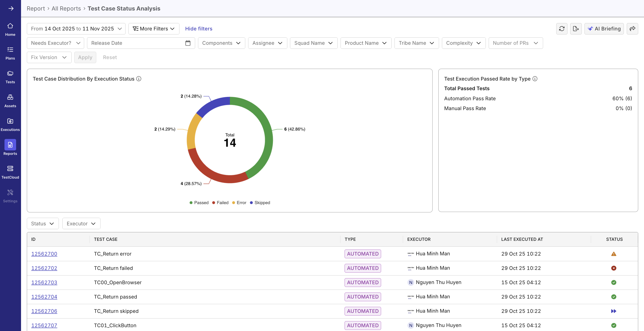Open the Reports section in sidebar
Image resolution: width=644 pixels, height=331 pixels.
pos(10,147)
